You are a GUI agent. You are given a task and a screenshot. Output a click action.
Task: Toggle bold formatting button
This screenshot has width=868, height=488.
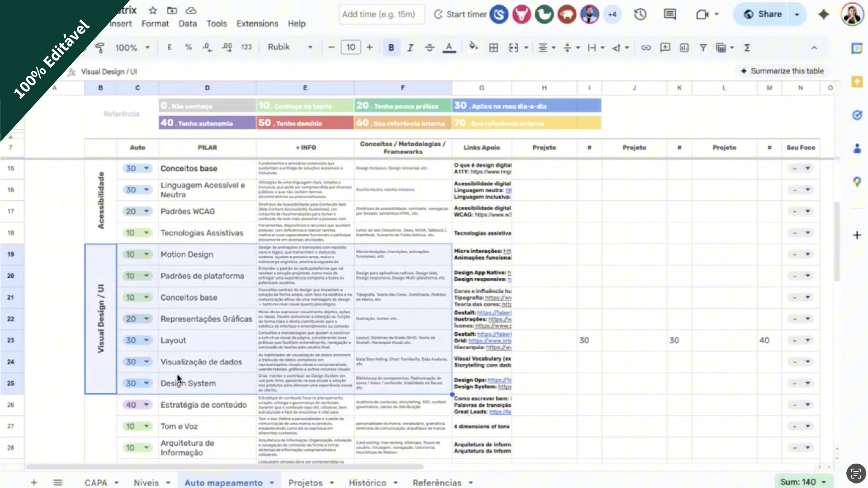coord(391,47)
